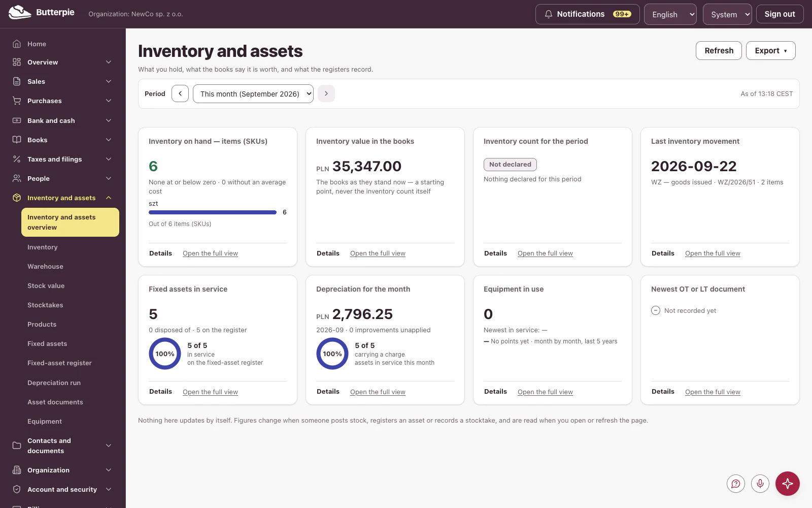Show Details for Fixed assets in service
The image size is (812, 508).
[x=160, y=392]
